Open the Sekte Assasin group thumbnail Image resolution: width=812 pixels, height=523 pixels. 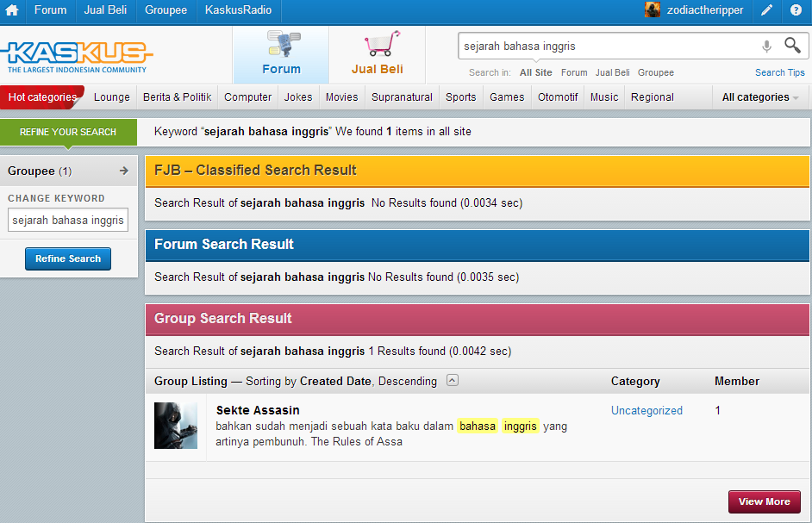(x=176, y=426)
